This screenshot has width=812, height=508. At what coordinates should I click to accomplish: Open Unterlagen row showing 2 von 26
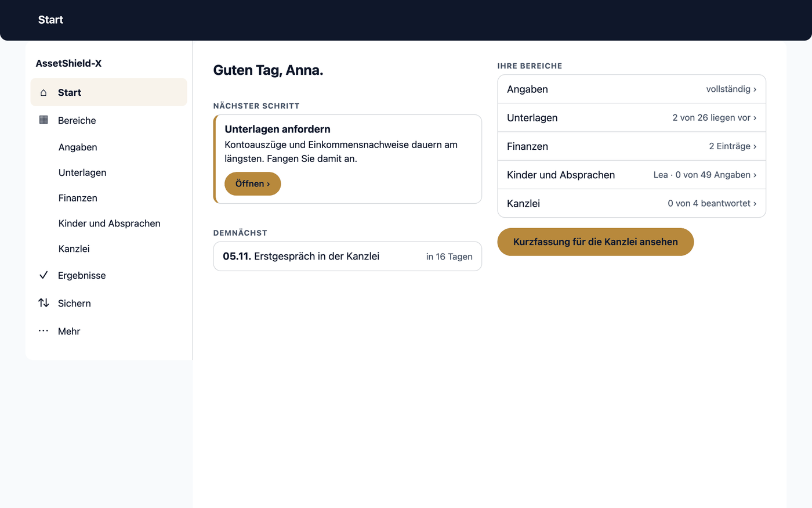[632, 118]
